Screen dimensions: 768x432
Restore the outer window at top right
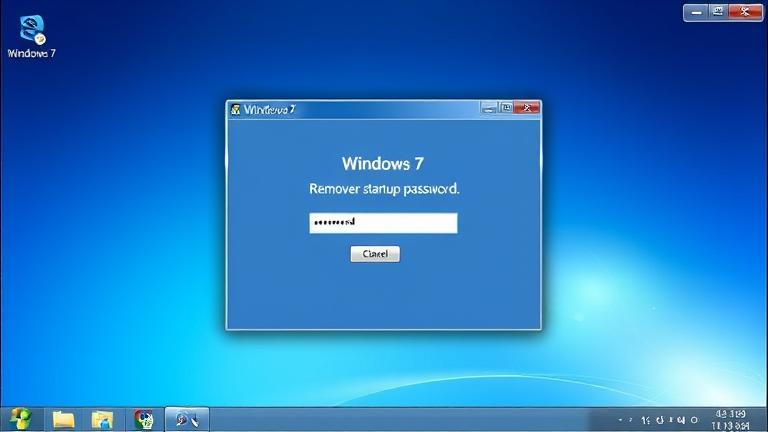718,12
